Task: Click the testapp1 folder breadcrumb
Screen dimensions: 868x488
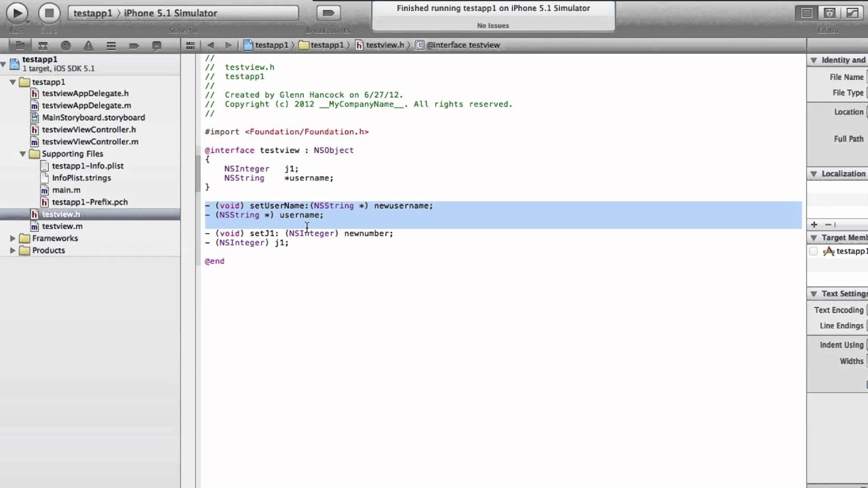Action: pyautogui.click(x=321, y=45)
